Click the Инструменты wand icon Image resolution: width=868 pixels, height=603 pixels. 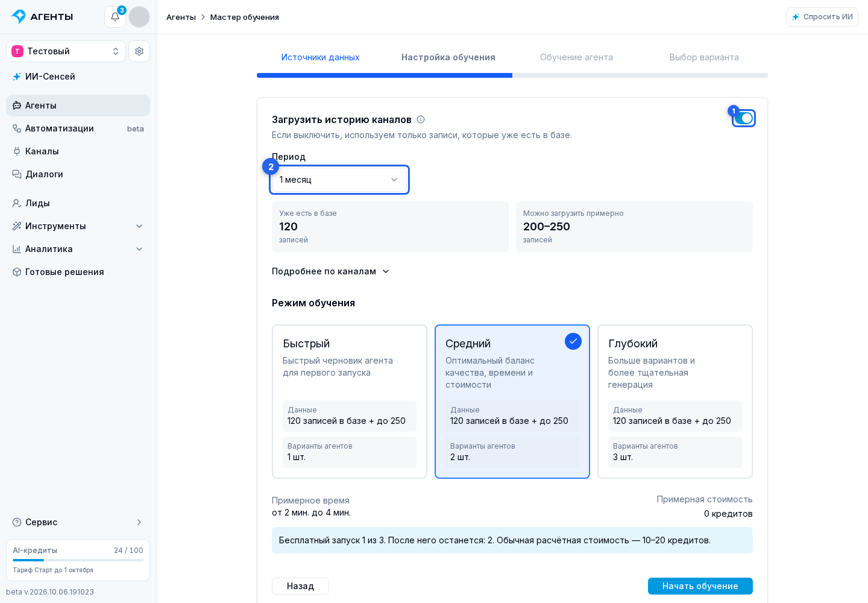pyautogui.click(x=17, y=226)
